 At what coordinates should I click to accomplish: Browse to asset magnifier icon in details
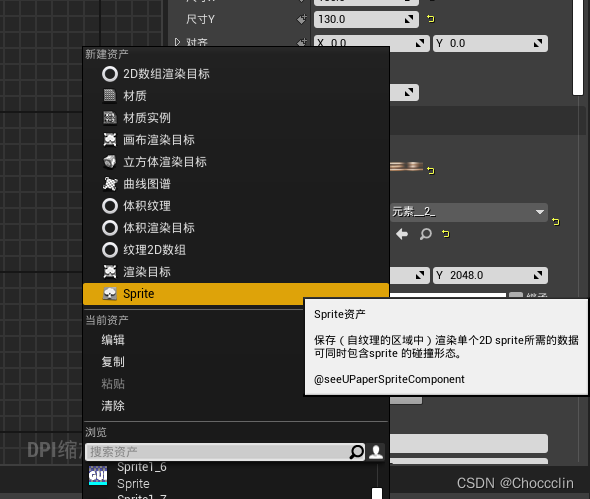click(425, 234)
